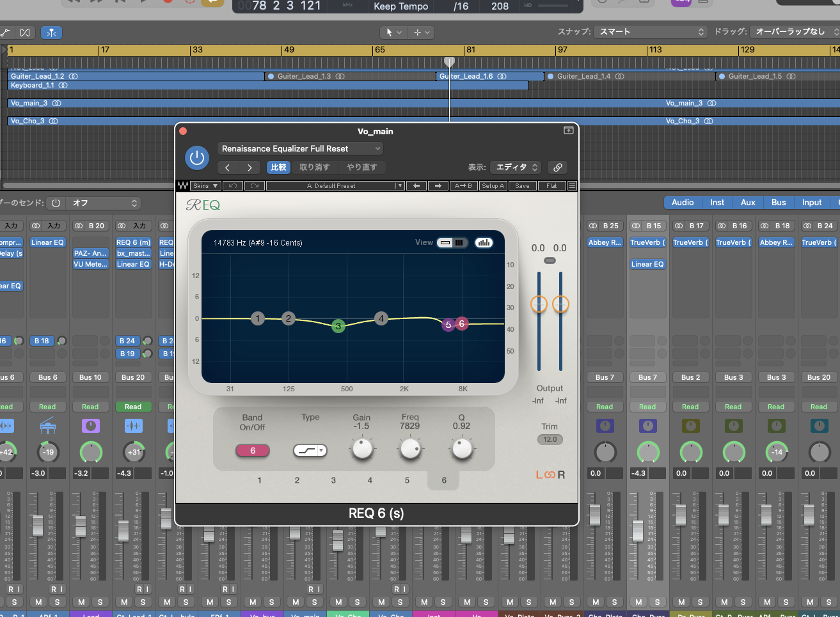Select the split-bars View mode
This screenshot has width=840, height=617.
pos(460,242)
